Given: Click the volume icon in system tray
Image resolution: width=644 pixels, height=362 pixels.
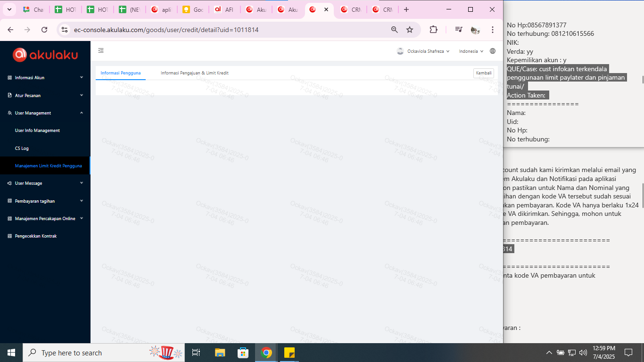Looking at the screenshot, I should [x=583, y=353].
